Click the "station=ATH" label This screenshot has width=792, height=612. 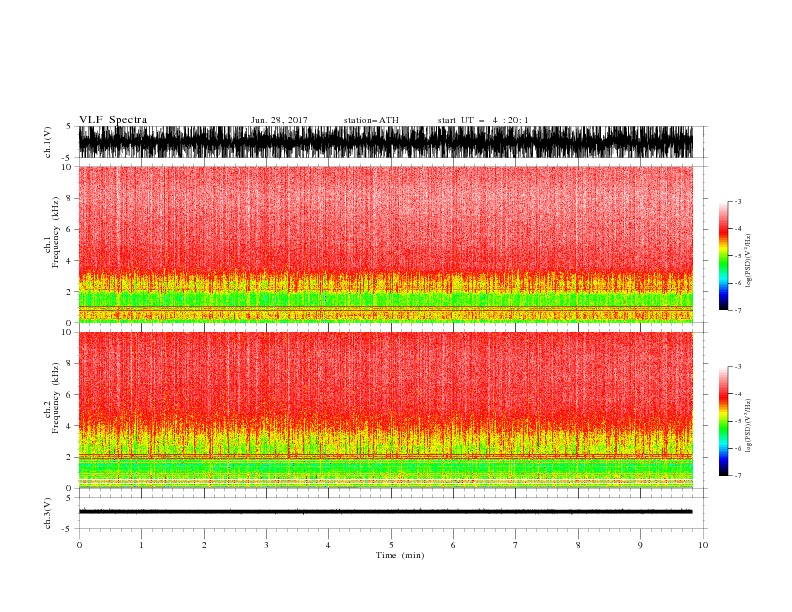point(371,120)
